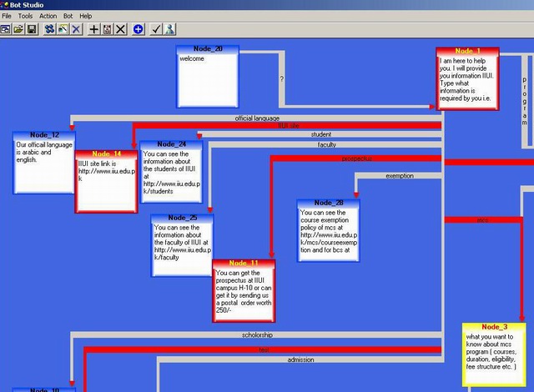Click the blue network nodes toolbar icon

(x=50, y=29)
